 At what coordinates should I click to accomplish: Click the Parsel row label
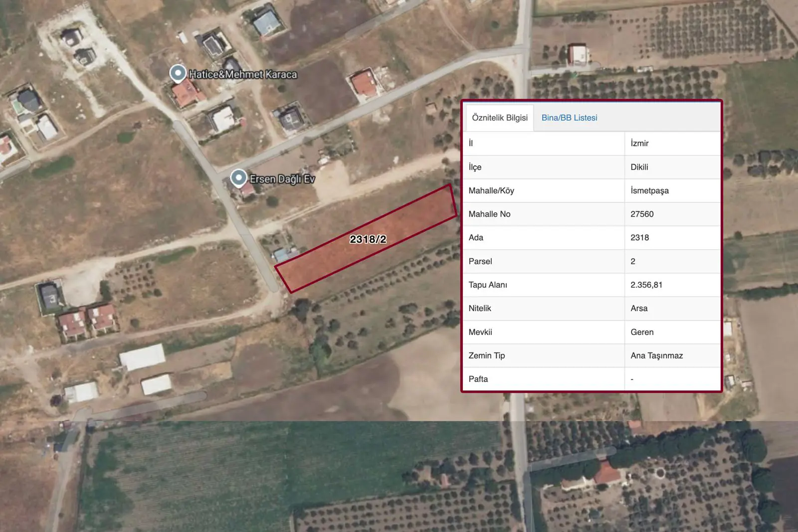pyautogui.click(x=480, y=261)
